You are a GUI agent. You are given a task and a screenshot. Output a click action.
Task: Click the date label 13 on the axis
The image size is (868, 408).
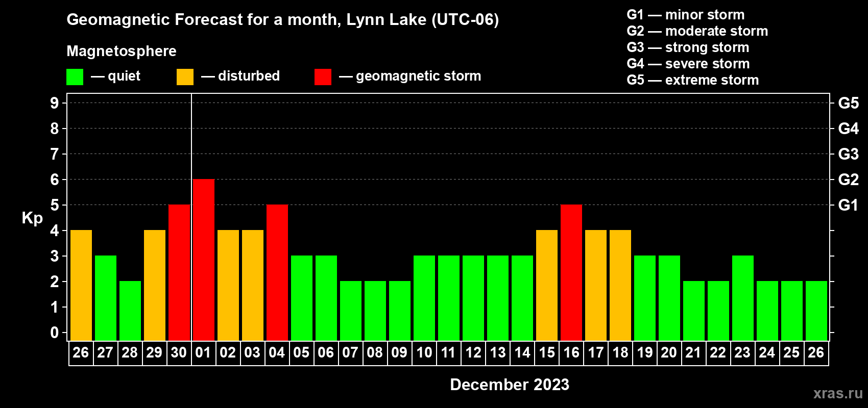point(497,352)
